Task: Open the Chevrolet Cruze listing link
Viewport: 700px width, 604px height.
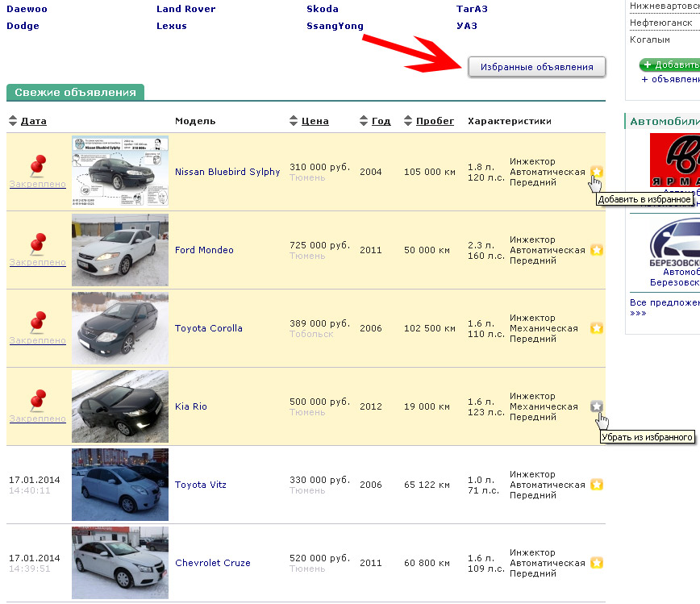Action: [213, 563]
